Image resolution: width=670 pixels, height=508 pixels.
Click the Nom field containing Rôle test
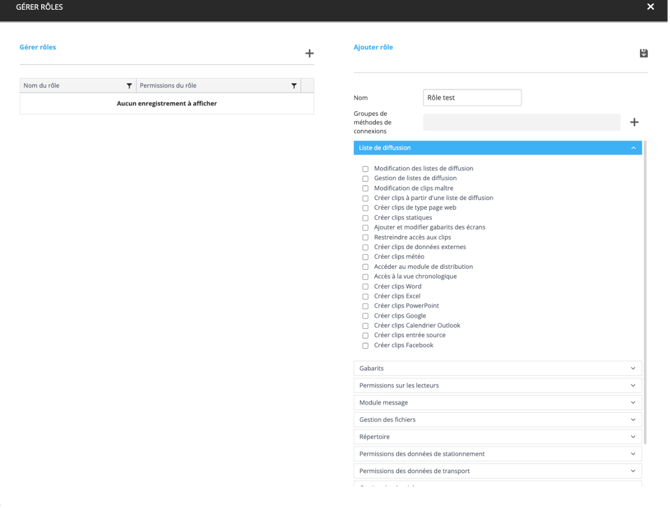click(472, 97)
